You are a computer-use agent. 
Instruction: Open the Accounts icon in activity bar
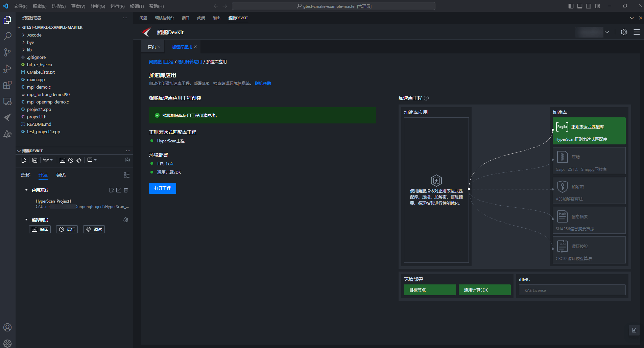7,327
